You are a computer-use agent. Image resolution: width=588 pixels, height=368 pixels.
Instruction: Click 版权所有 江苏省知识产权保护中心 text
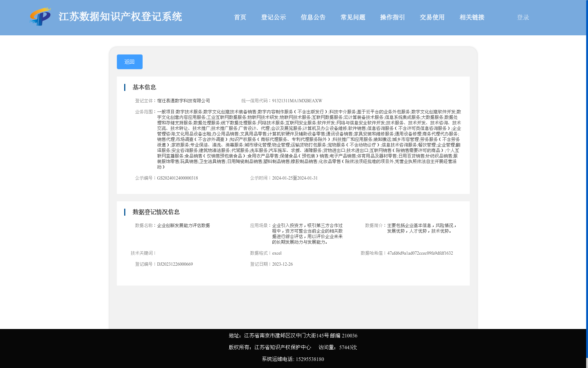(x=270, y=347)
